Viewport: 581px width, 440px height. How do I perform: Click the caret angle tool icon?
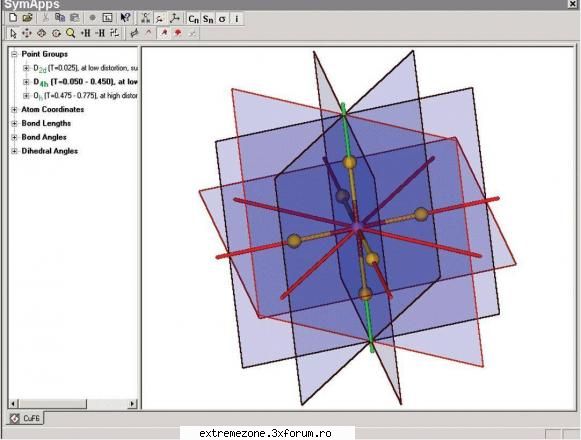click(149, 33)
